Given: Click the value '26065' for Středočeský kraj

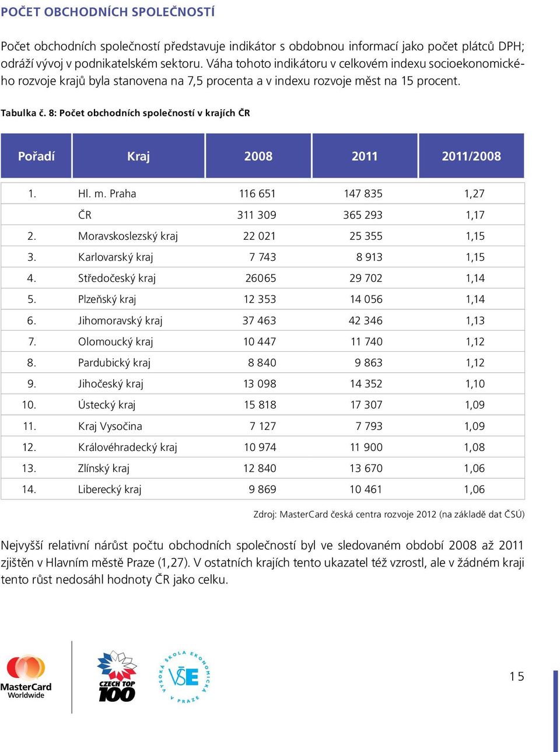Looking at the screenshot, I should (x=261, y=278).
